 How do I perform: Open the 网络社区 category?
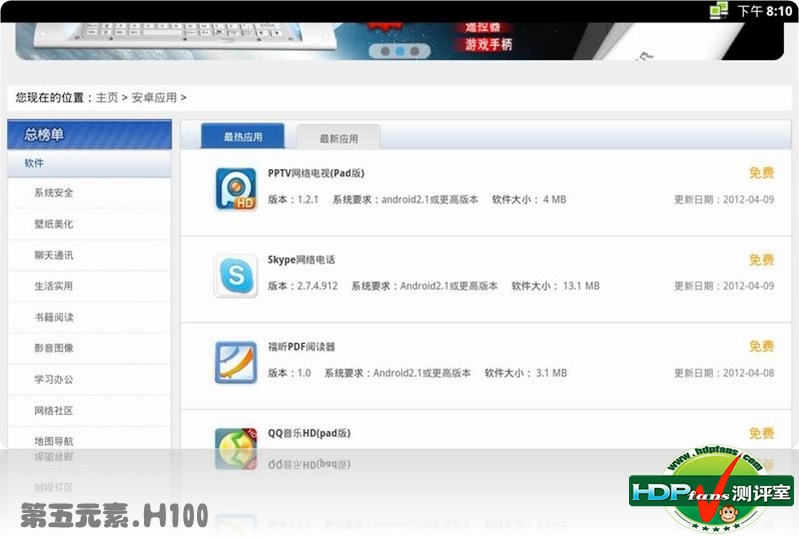pos(90,411)
